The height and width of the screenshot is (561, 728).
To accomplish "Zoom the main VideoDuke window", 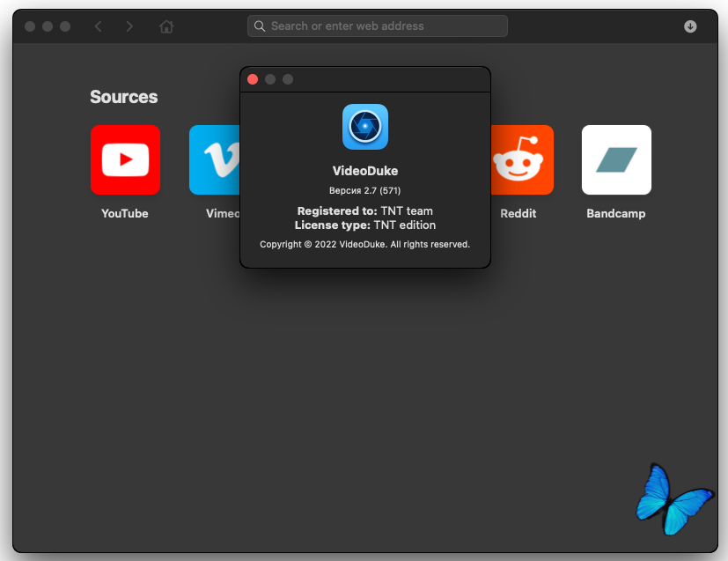I will 65,26.
